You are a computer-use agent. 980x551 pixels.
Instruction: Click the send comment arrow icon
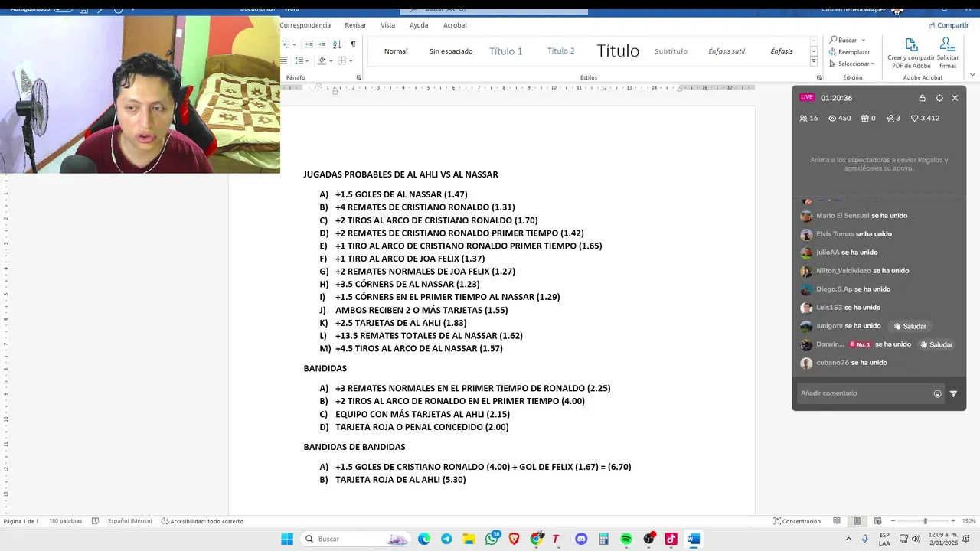pyautogui.click(x=953, y=393)
